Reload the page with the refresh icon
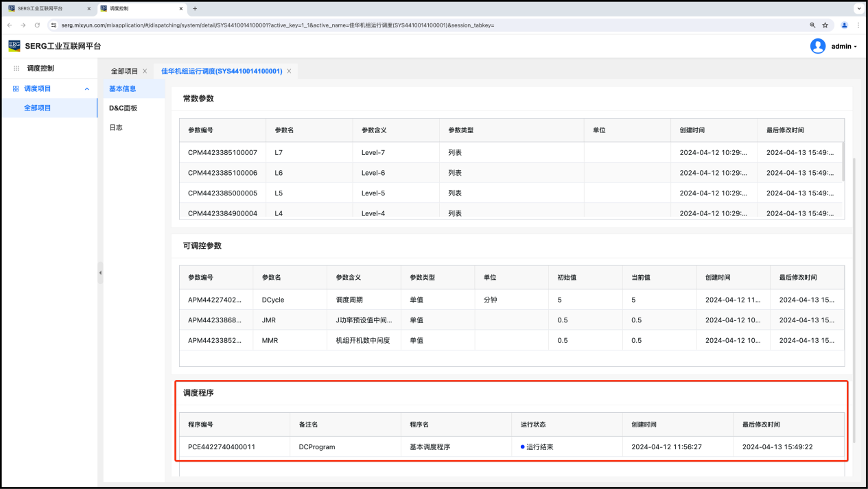Image resolution: width=868 pixels, height=489 pixels. (x=37, y=25)
